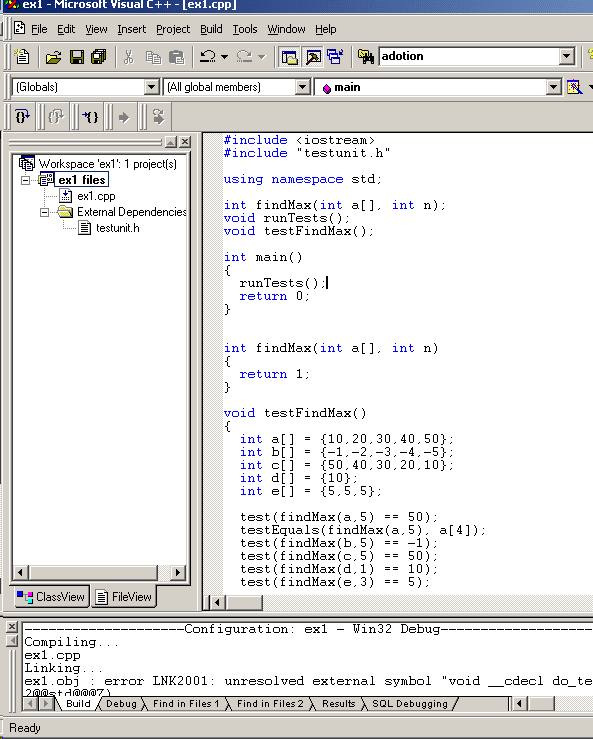Close the Output pane with its X
This screenshot has width=593, height=739.
tap(12, 626)
